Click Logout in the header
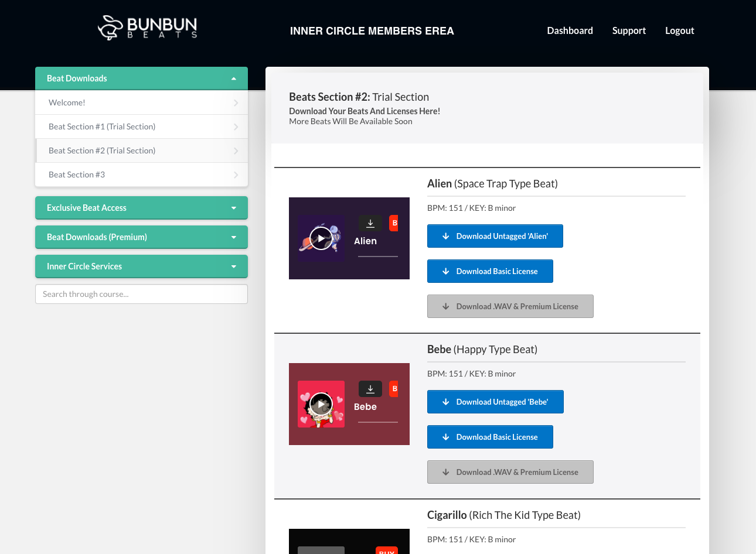 (x=679, y=30)
